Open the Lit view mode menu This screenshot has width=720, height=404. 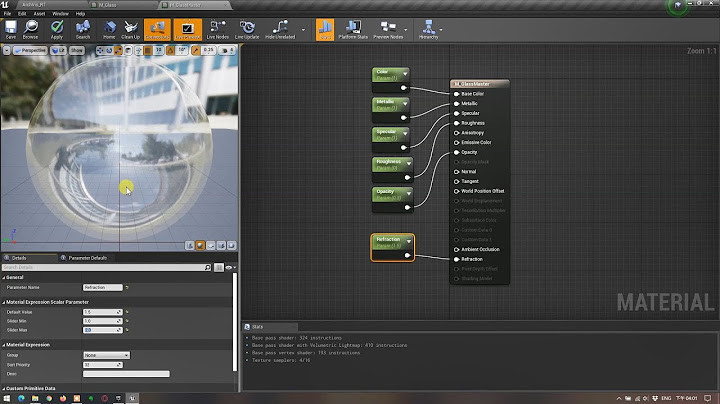click(x=58, y=50)
